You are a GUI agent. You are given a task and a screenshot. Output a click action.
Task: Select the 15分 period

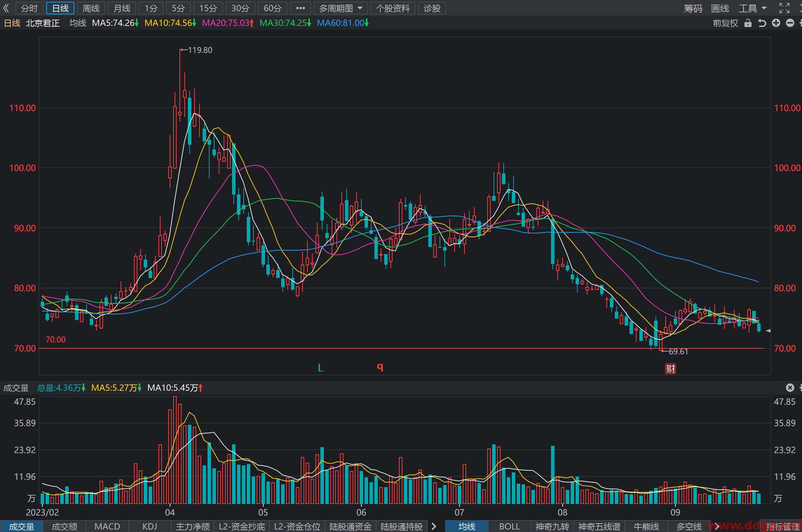[x=208, y=8]
